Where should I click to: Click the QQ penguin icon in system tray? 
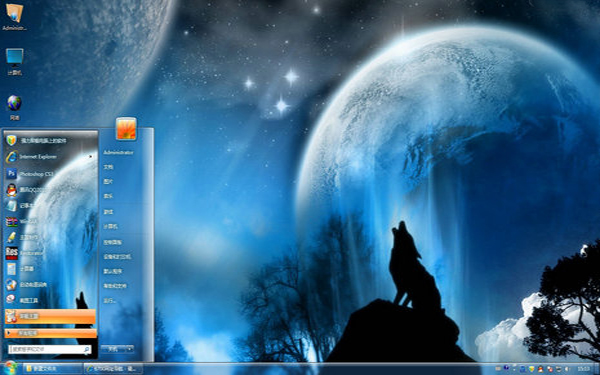pos(540,369)
